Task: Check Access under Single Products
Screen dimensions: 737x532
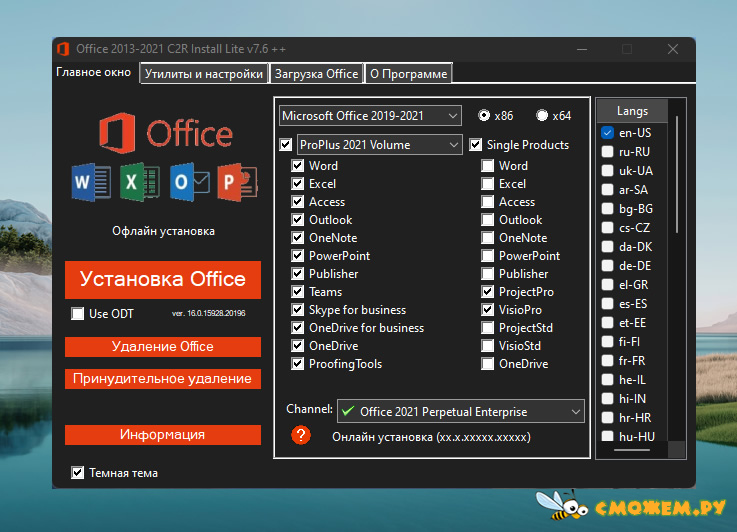Action: point(487,202)
